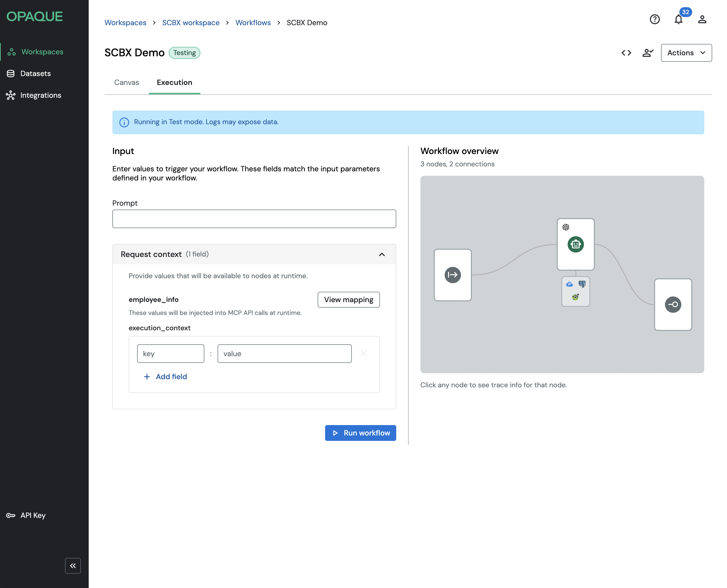The width and height of the screenshot is (727, 588).
Task: Remove the key-value field row
Action: tap(363, 353)
